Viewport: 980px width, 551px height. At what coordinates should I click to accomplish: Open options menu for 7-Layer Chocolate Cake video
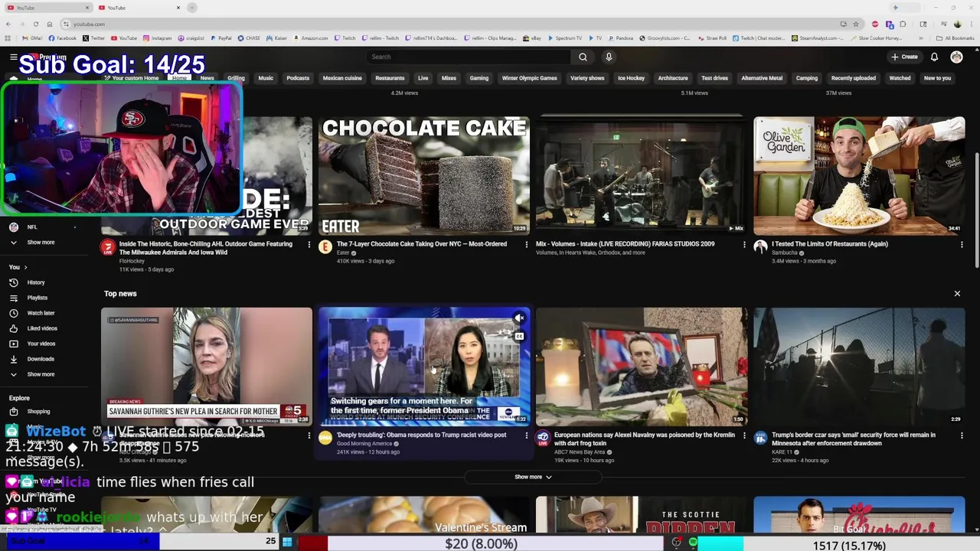[526, 245]
